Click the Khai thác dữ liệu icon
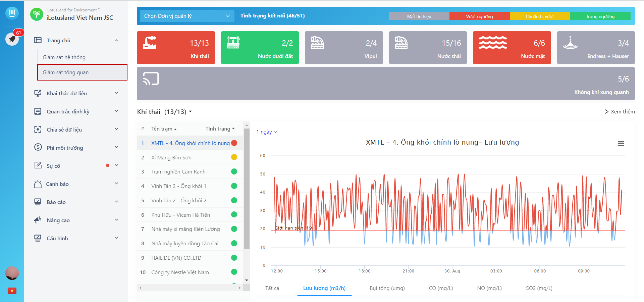The height and width of the screenshot is (302, 644). pos(38,93)
